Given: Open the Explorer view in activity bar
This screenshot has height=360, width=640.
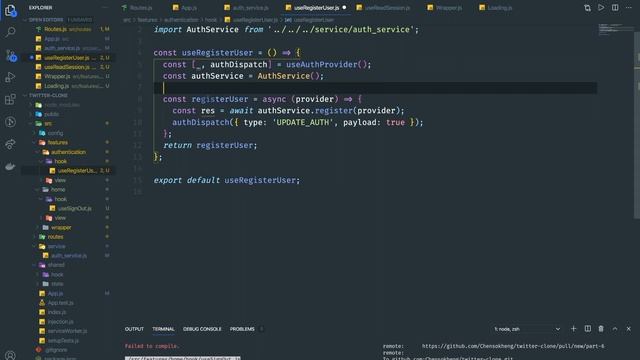Looking at the screenshot, I should tap(10, 10).
